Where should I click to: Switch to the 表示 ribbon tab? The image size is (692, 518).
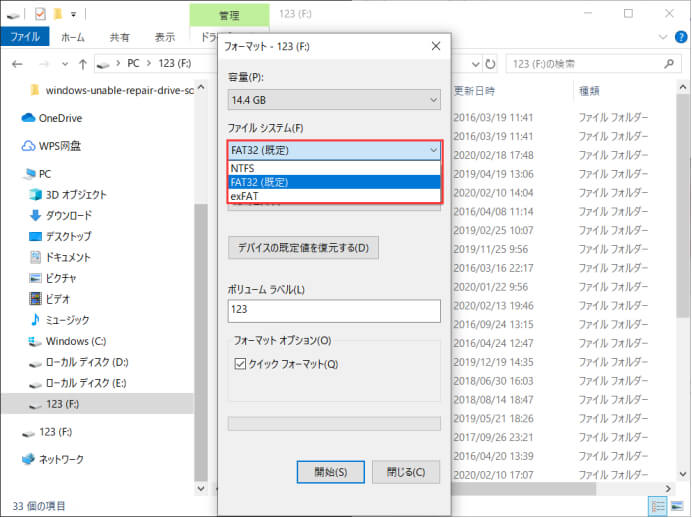(165, 37)
